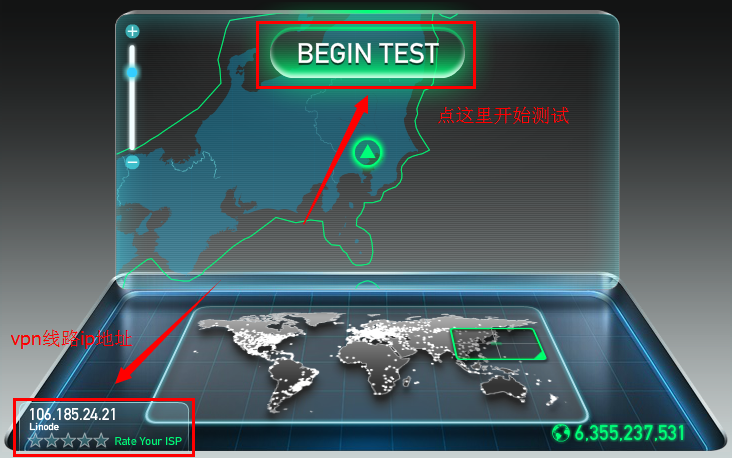Rate ISP with the second star
This screenshot has height=458, width=732.
coord(52,440)
